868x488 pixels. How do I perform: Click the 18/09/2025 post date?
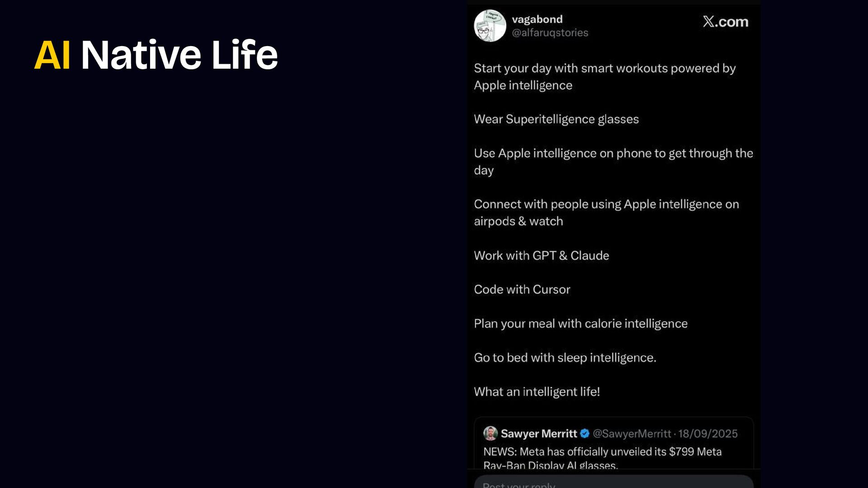point(708,434)
